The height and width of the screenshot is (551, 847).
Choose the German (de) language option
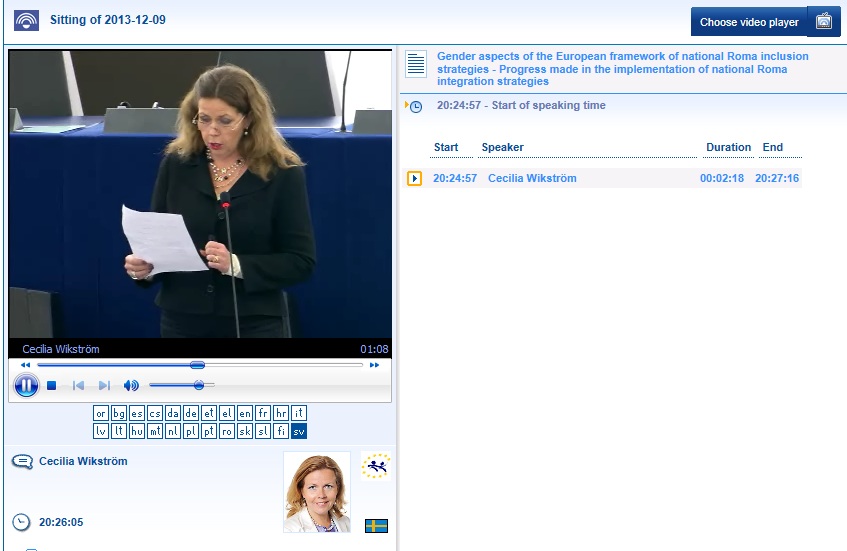click(191, 413)
